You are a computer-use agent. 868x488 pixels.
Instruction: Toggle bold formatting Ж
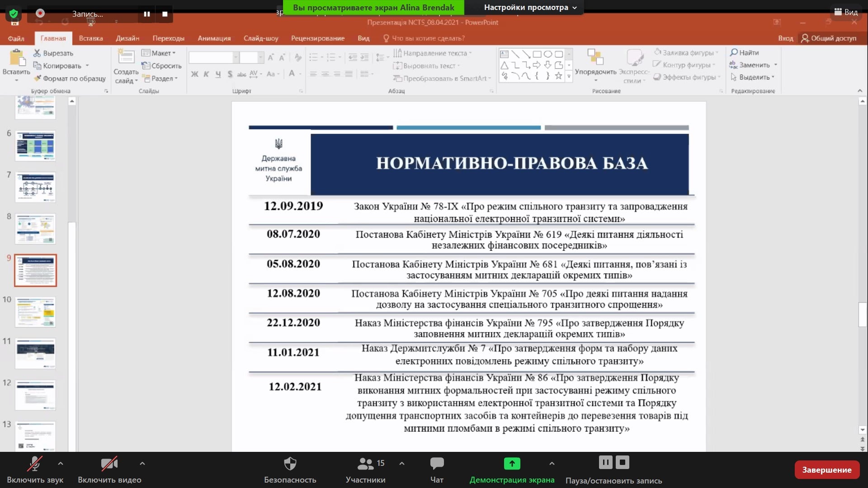194,74
